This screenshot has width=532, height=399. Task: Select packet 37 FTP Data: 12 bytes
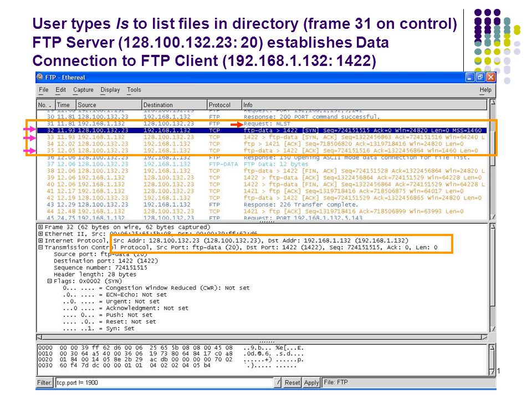(x=263, y=164)
